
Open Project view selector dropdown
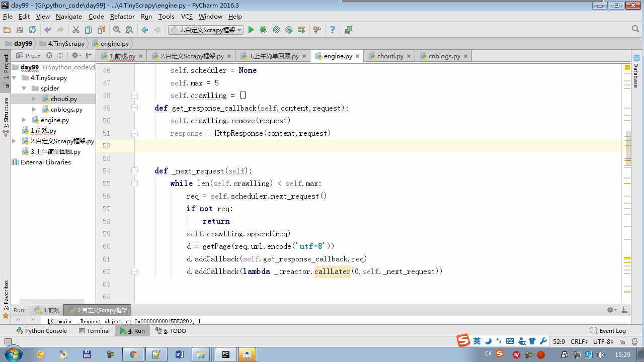pyautogui.click(x=29, y=56)
